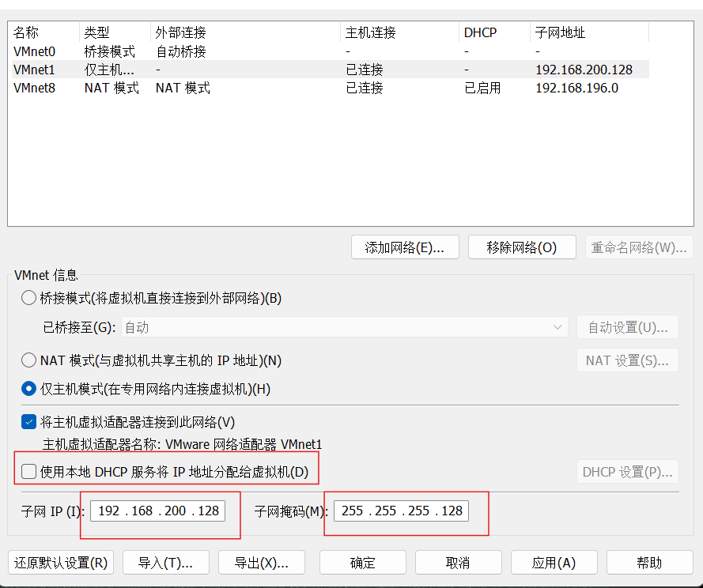Screen dimensions: 703x588
Task: Click the 子网掩码 input field
Action: [401, 511]
